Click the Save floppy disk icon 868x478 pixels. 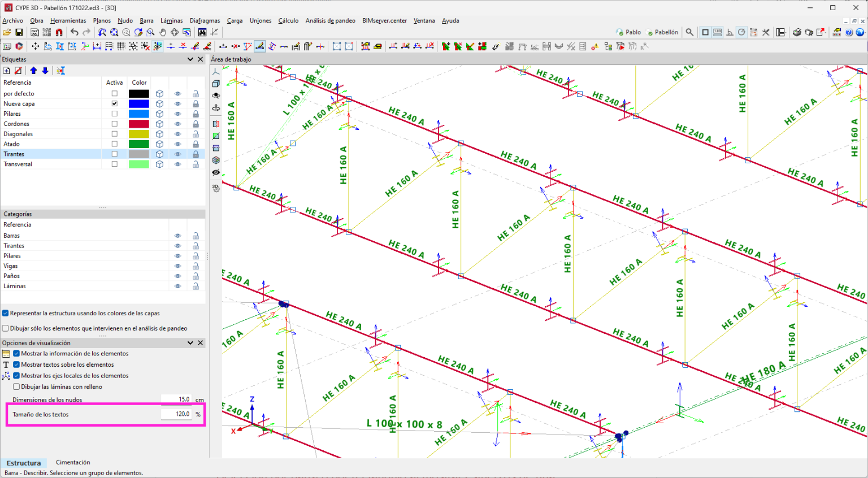(19, 33)
